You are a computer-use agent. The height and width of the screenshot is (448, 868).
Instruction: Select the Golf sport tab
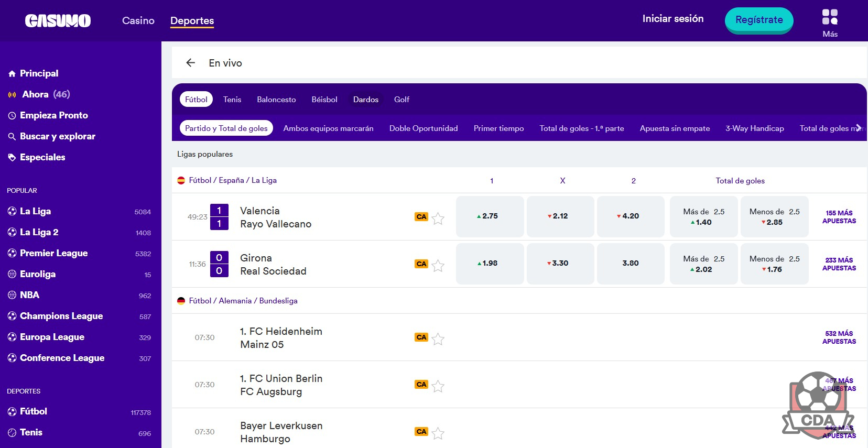402,99
